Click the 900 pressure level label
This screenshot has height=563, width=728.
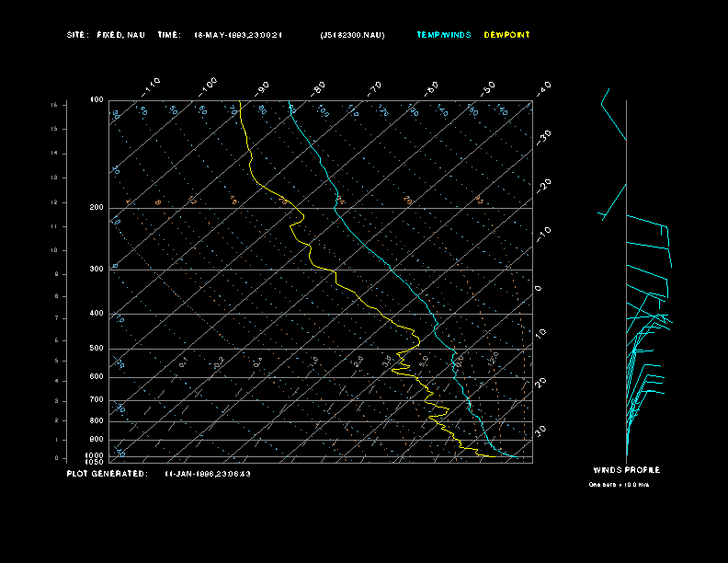click(97, 440)
